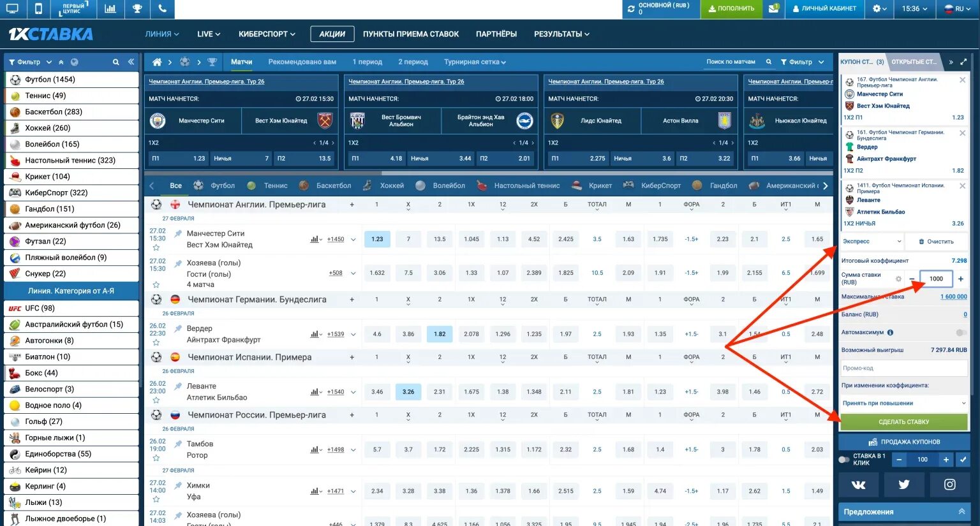
Task: Toggle one-click bet switch
Action: coord(845,459)
